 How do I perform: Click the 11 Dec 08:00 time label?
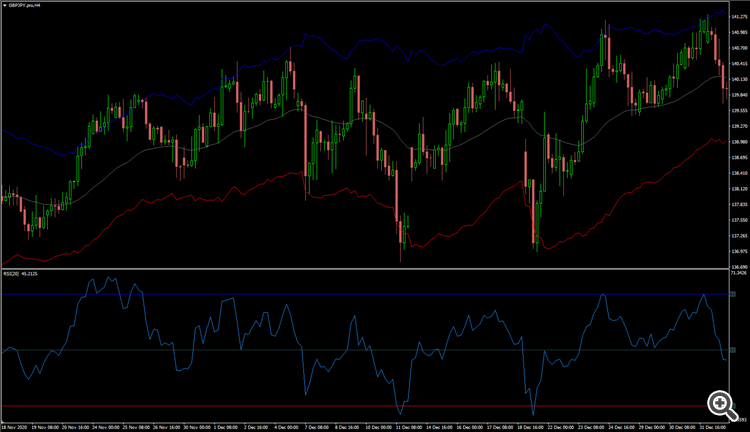[x=409, y=427]
